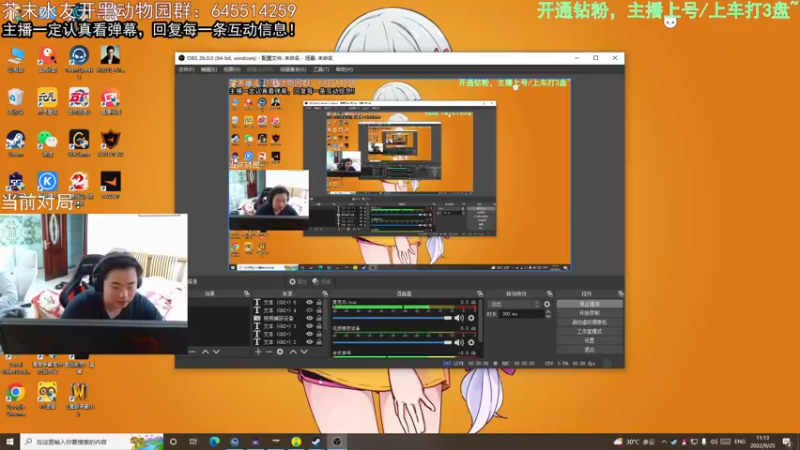Click the 开始录制 start recording button
The image size is (800, 450).
(x=589, y=313)
